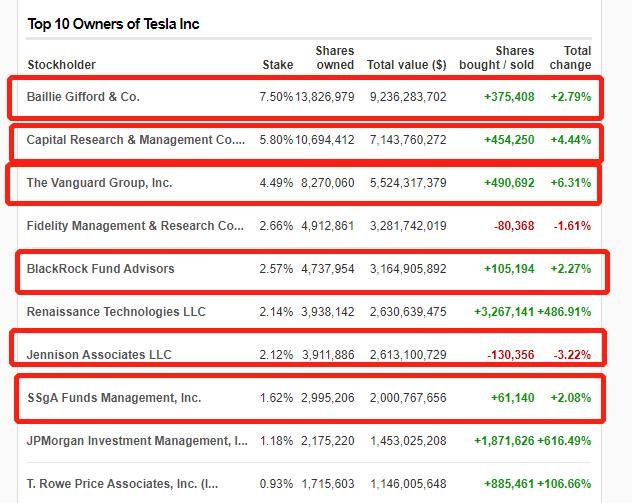The image size is (632, 503).
Task: Click shares owned value 13,826,979
Action: [324, 97]
